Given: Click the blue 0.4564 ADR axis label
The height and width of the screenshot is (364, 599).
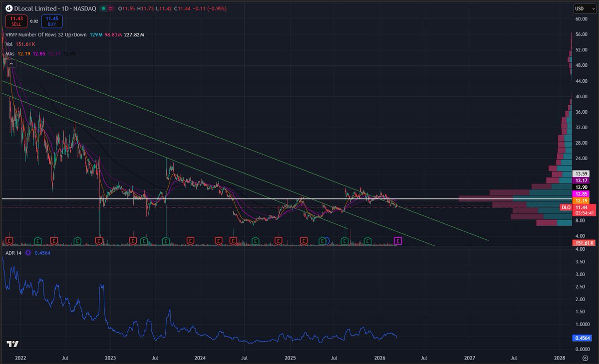Looking at the screenshot, I should 582,338.
